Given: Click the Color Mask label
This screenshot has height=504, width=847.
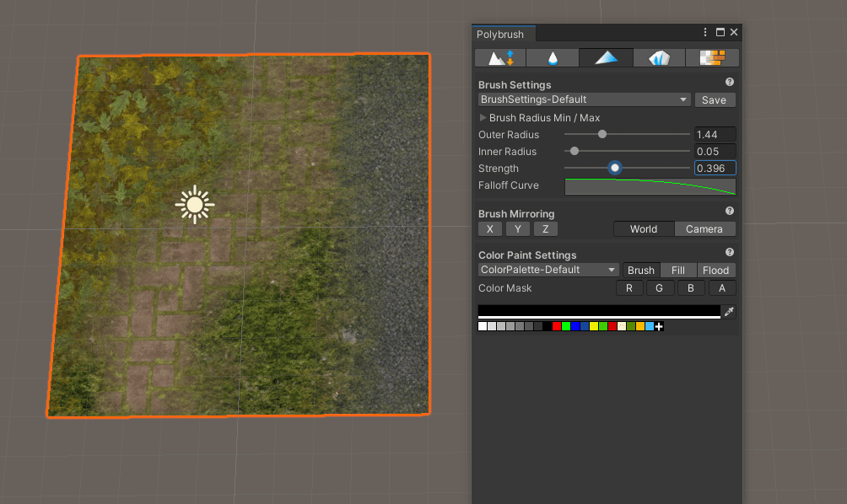Looking at the screenshot, I should point(504,288).
